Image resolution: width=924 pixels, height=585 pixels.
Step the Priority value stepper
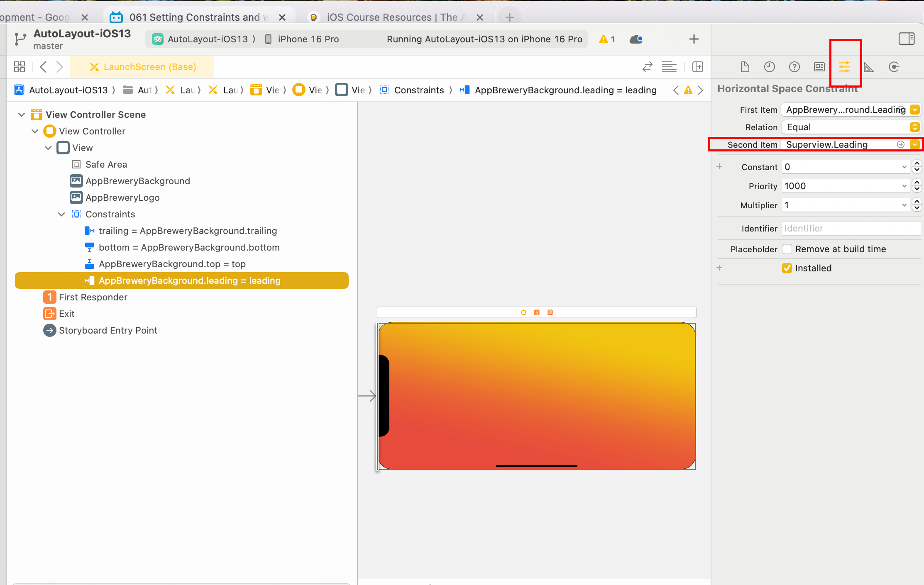point(917,186)
